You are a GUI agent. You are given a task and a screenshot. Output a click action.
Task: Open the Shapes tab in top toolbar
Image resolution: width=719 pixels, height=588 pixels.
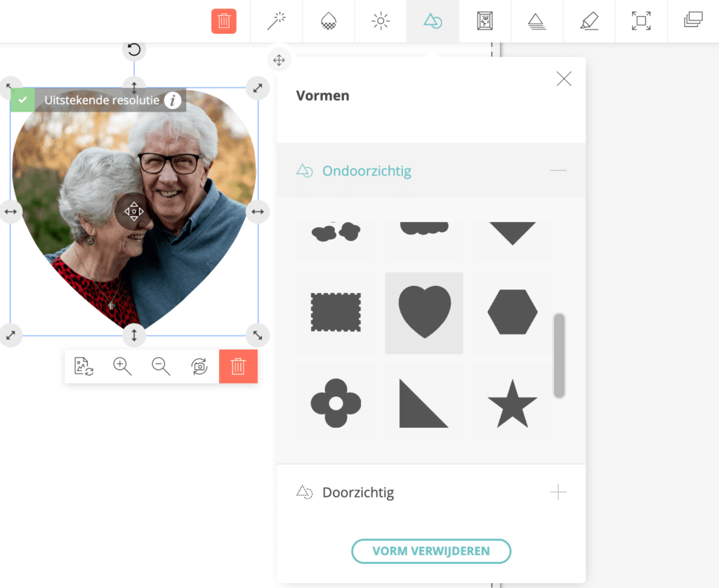433,21
